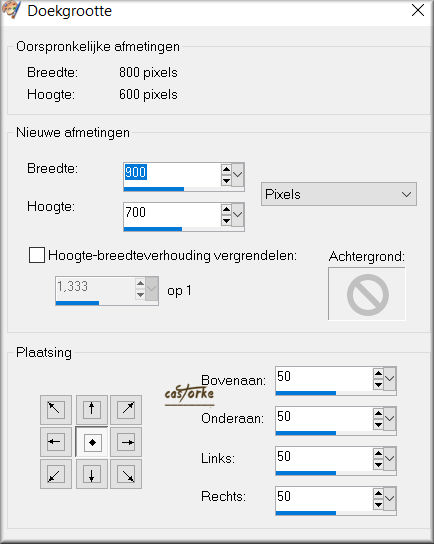434x544 pixels.
Task: Increase Breedte with the up stepper
Action: (x=226, y=169)
